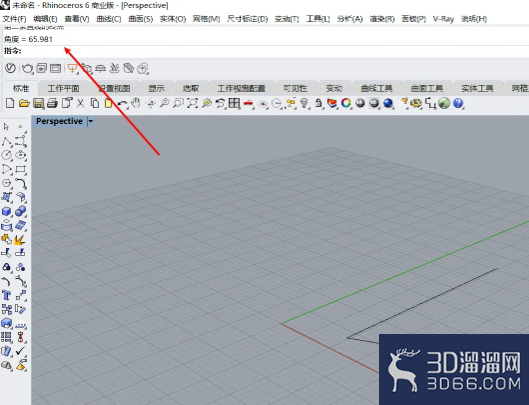This screenshot has width=529, height=405.
Task: Select the Ellipse tool
Action: click(x=21, y=155)
